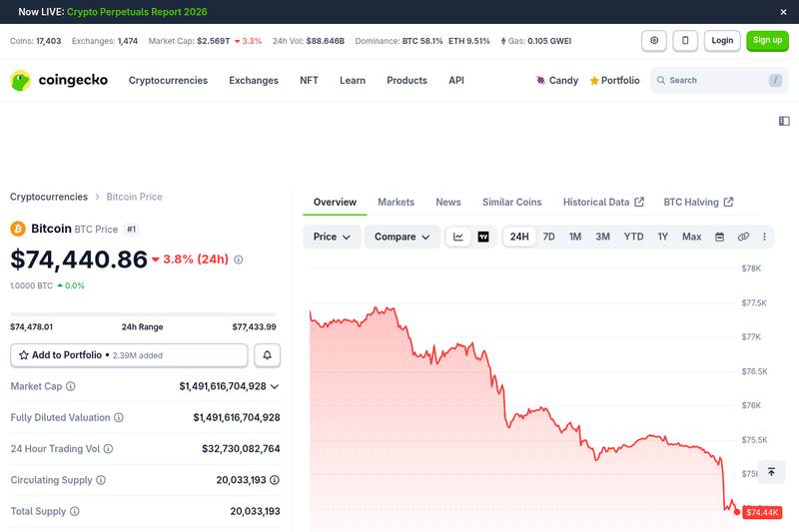Click the search magnifier icon
The height and width of the screenshot is (532, 799).
[x=661, y=81]
